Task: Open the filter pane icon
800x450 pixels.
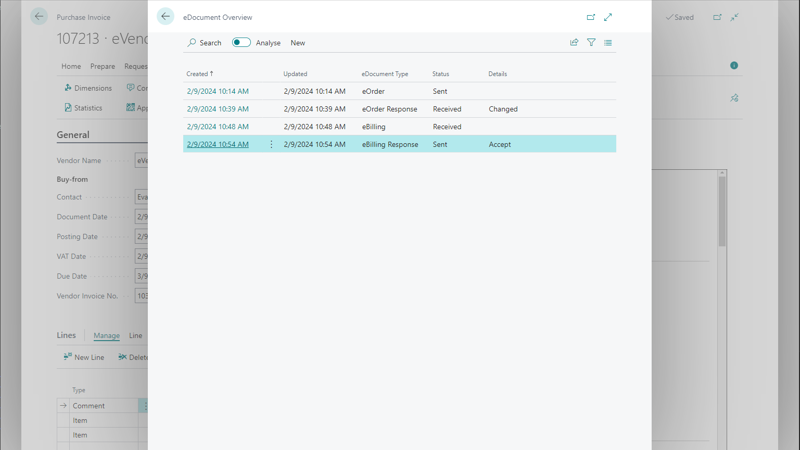Action: [x=591, y=43]
